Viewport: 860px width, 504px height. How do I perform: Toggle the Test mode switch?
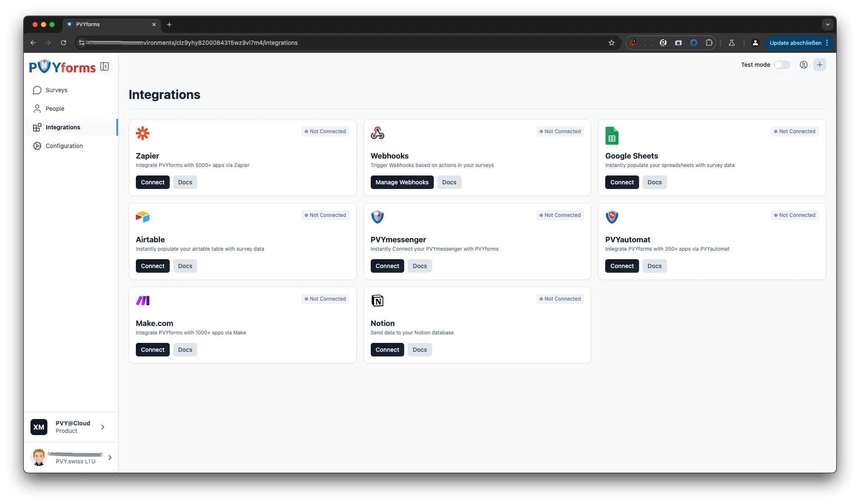click(x=782, y=65)
